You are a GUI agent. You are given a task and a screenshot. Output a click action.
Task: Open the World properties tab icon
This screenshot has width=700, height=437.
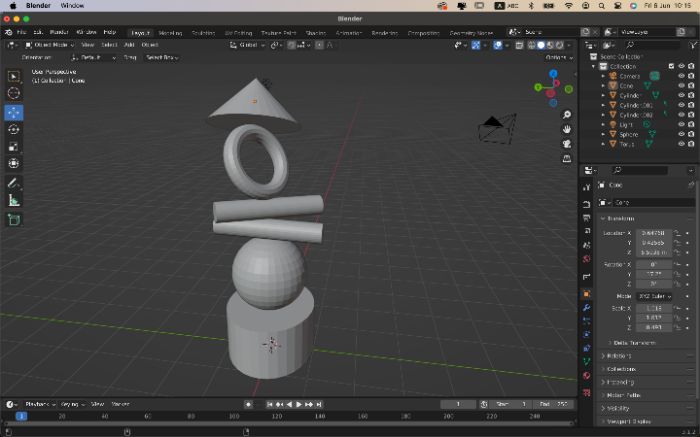587,259
